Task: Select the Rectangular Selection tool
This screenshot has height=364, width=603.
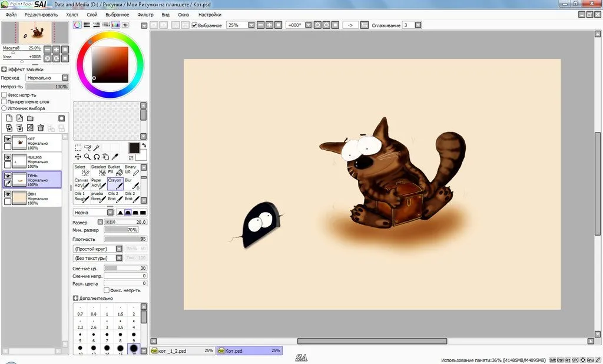Action: click(78, 148)
